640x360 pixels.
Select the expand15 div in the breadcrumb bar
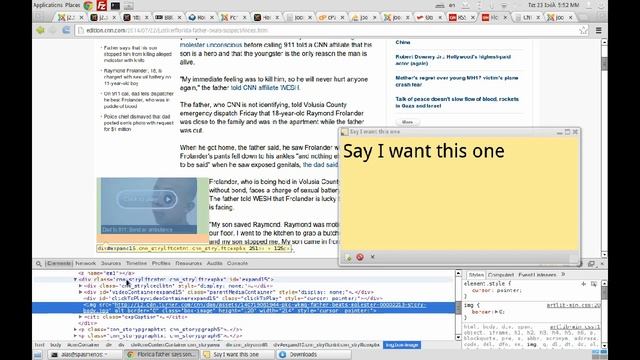[x=326, y=345]
